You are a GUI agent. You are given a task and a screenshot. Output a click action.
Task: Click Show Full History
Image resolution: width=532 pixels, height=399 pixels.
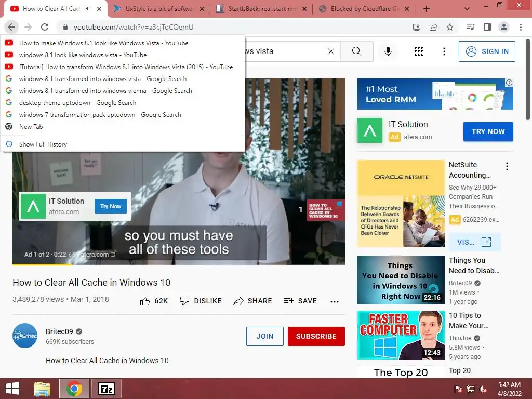(x=123, y=144)
